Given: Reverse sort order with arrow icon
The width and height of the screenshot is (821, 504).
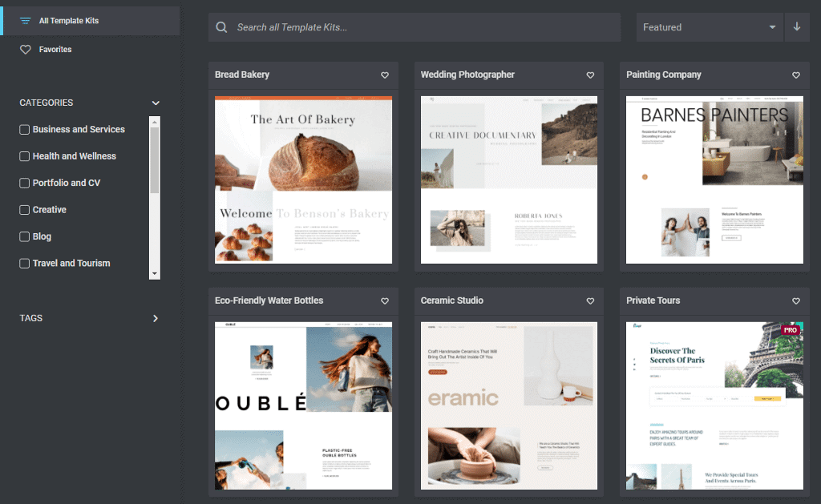Looking at the screenshot, I should coord(797,26).
